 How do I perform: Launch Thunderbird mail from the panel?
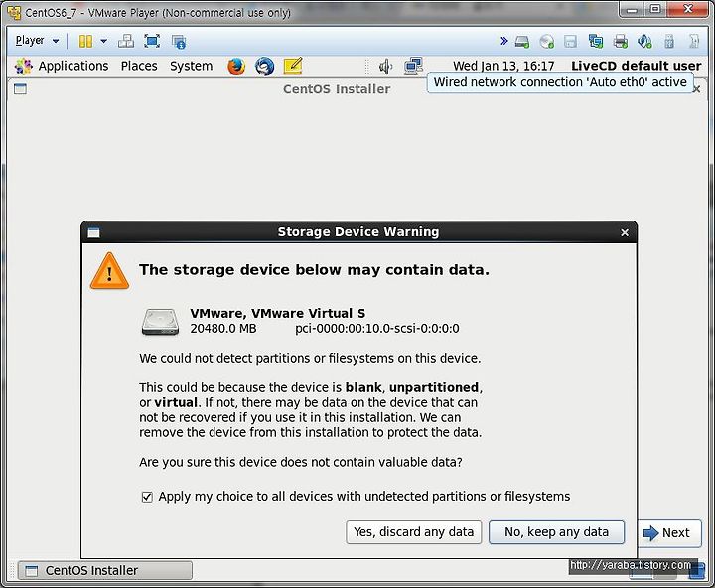click(264, 67)
